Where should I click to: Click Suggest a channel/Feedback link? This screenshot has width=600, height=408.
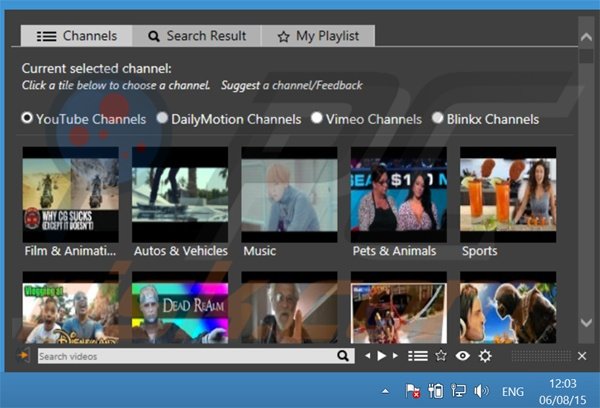(x=292, y=86)
